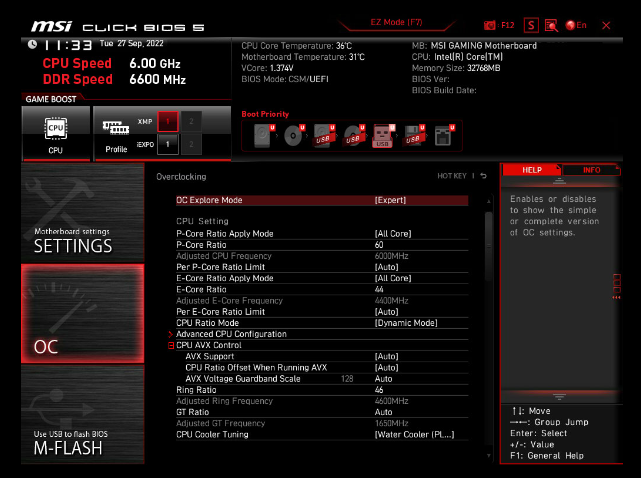Open the OC overclocking menu
The image size is (641, 478).
click(x=83, y=313)
